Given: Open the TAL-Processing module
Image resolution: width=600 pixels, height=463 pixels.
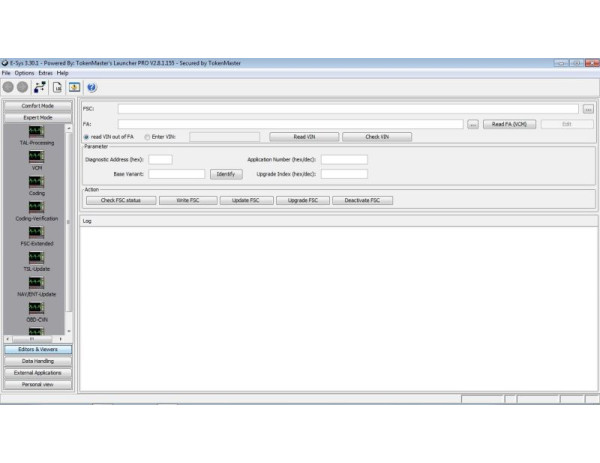Looking at the screenshot, I should tap(36, 132).
